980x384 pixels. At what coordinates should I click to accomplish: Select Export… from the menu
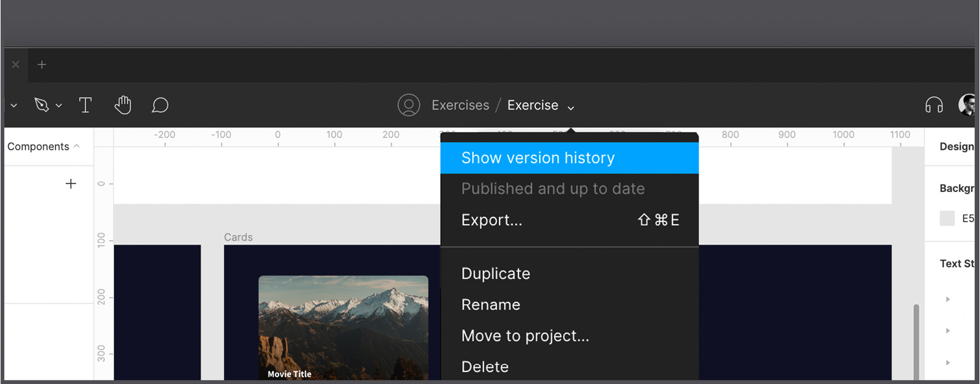[x=570, y=220]
